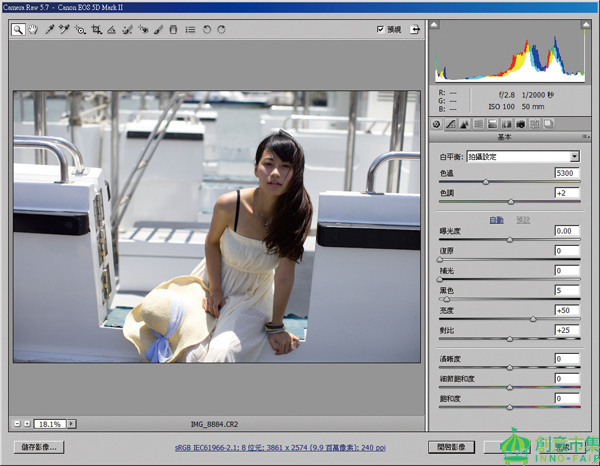
Task: Click the 自動 auto adjustment link
Action: point(496,220)
